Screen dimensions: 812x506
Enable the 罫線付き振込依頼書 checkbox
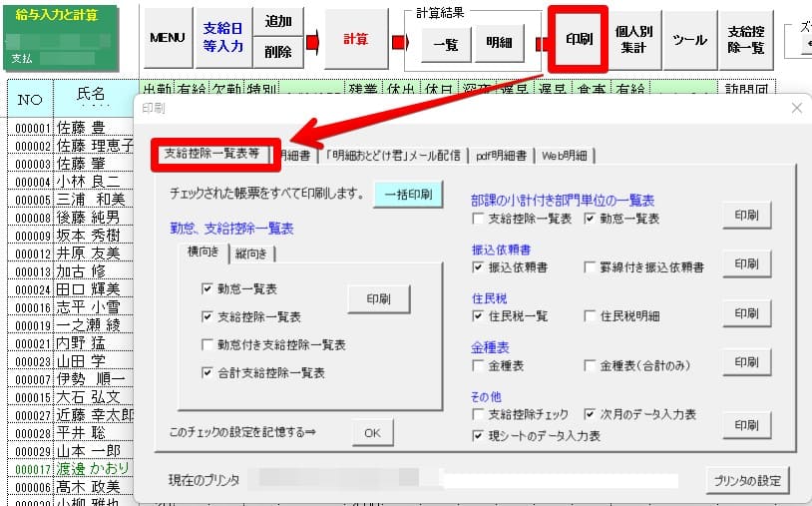tap(592, 267)
